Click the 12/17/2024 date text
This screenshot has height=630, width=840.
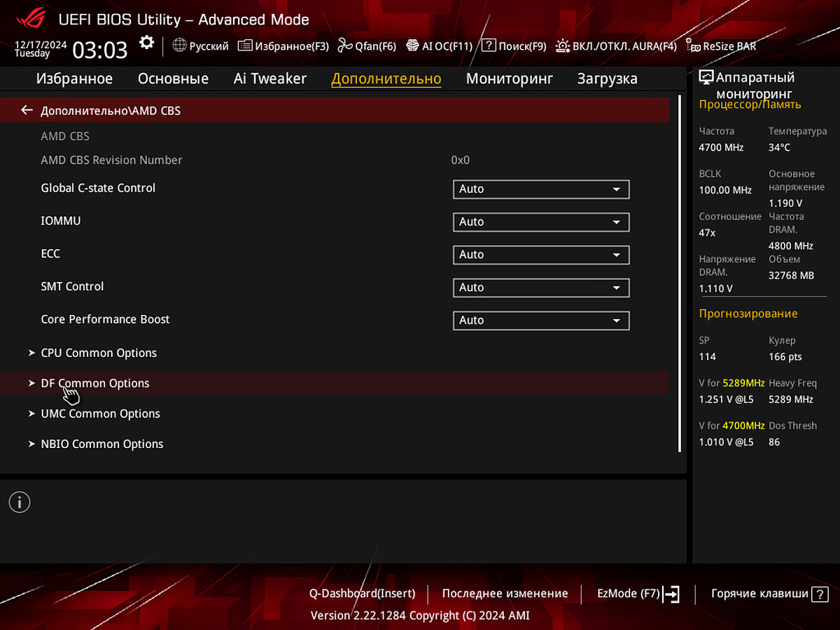tap(41, 44)
